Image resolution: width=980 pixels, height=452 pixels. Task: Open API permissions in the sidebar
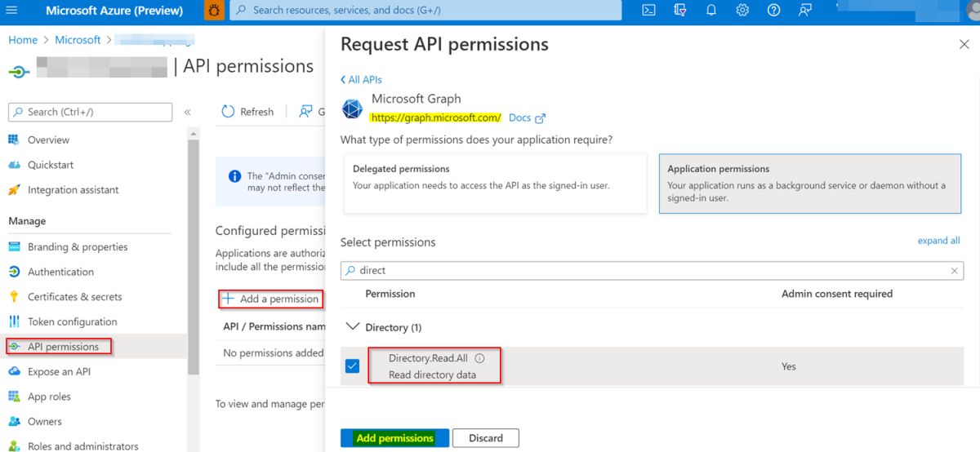(63, 347)
